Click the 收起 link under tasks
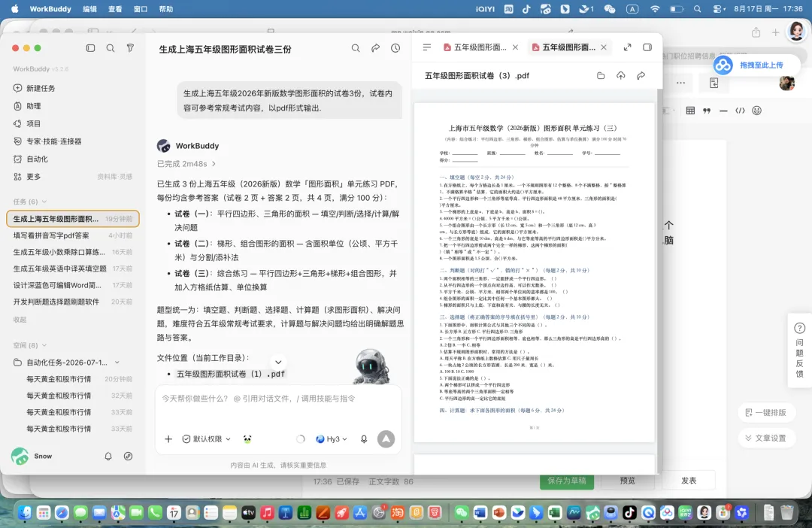The height and width of the screenshot is (528, 812). pyautogui.click(x=20, y=319)
